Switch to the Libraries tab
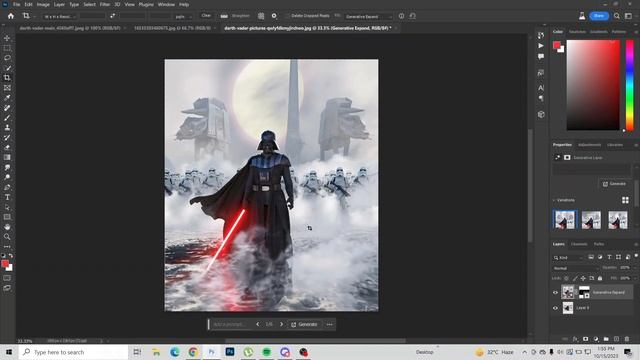This screenshot has width=640, height=360. tap(615, 145)
